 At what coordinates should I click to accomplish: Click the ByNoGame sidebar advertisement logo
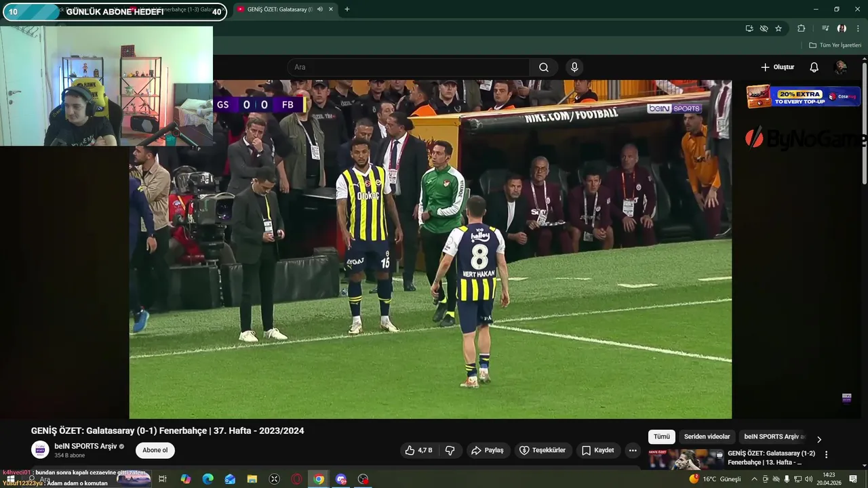coord(806,139)
